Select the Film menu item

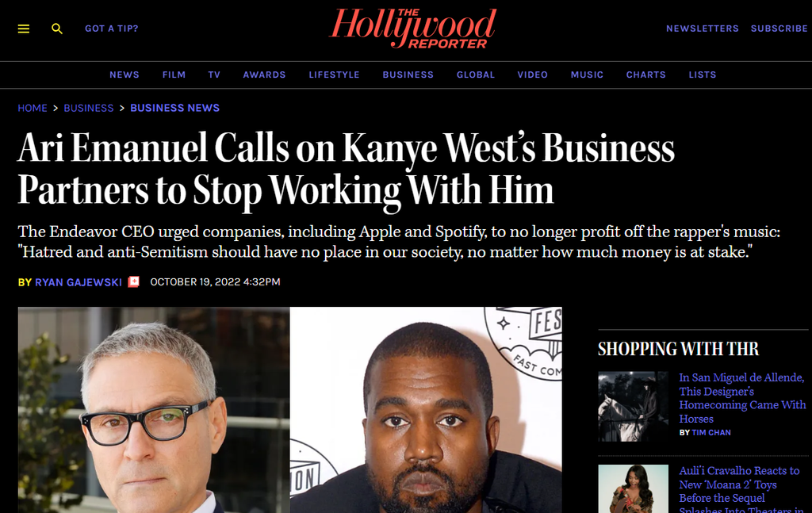coord(174,75)
